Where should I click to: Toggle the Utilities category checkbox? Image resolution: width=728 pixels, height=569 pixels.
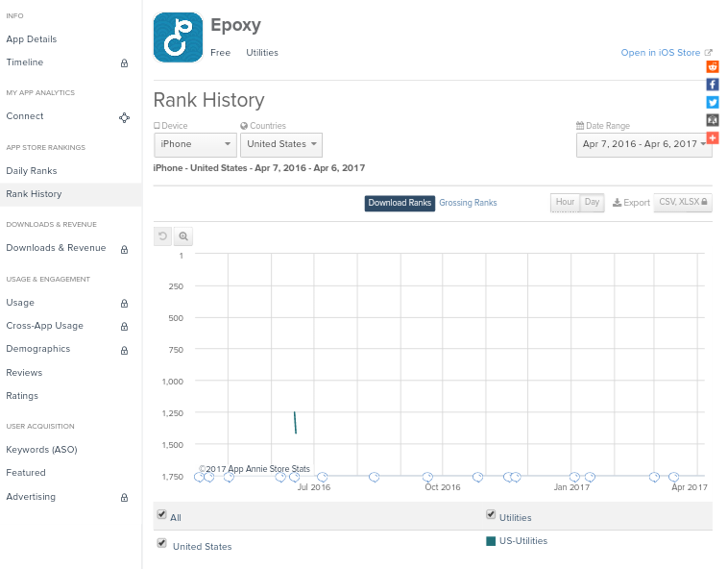pos(491,515)
